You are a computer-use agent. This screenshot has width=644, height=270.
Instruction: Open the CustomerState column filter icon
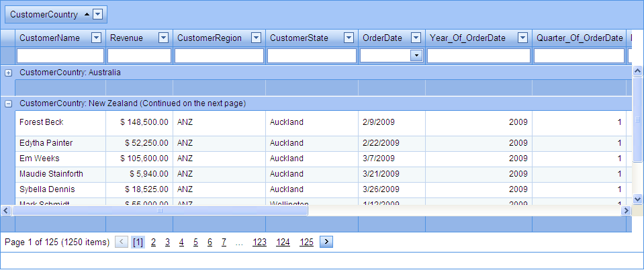[349, 38]
